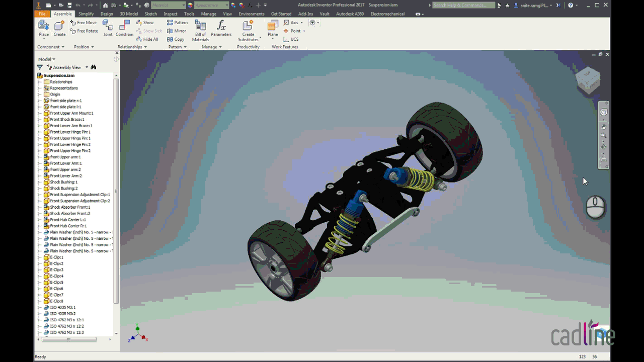Expand the Relationships folder node
Image resolution: width=644 pixels, height=362 pixels.
click(39, 82)
